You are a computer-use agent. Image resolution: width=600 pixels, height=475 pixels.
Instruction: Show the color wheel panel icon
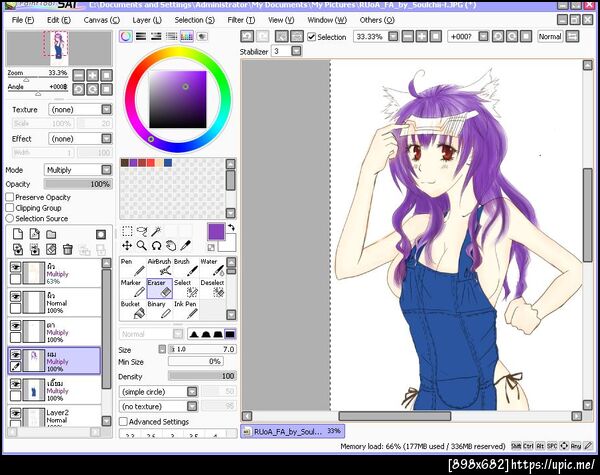point(126,36)
